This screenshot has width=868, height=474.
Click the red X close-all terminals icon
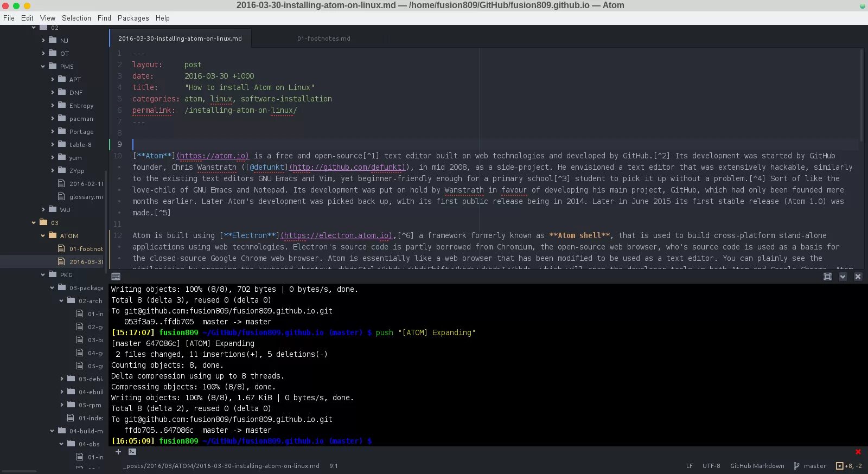(858, 452)
